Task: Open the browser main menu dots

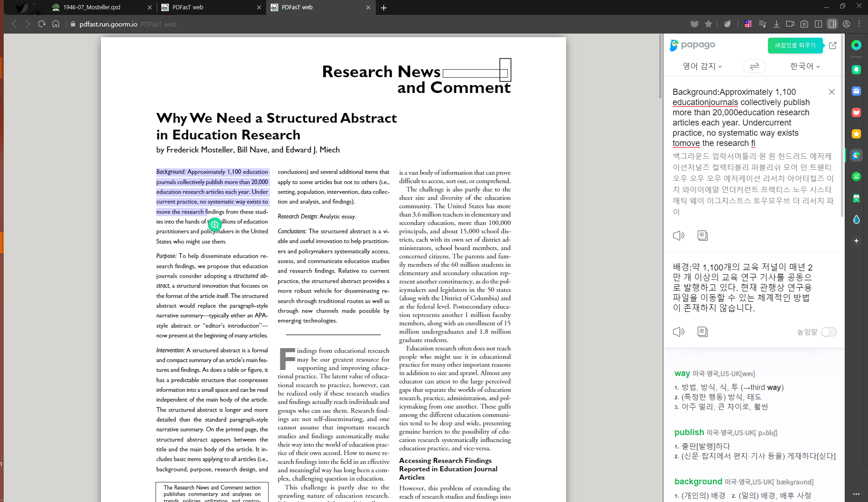Action: click(x=859, y=24)
